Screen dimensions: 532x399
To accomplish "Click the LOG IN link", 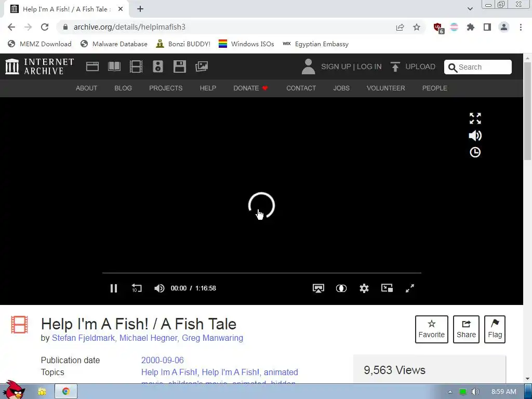I will point(369,66).
